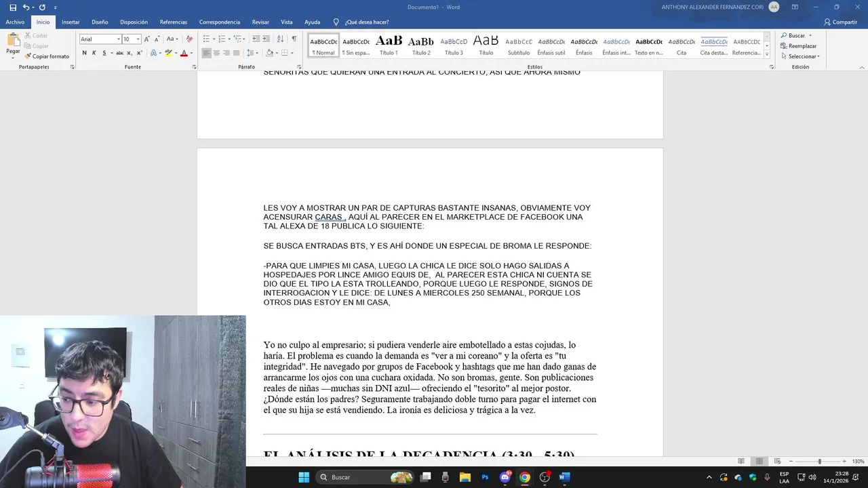Screen dimensions: 868x488
Task: Clear all formatting with the eraser icon
Action: click(189, 39)
